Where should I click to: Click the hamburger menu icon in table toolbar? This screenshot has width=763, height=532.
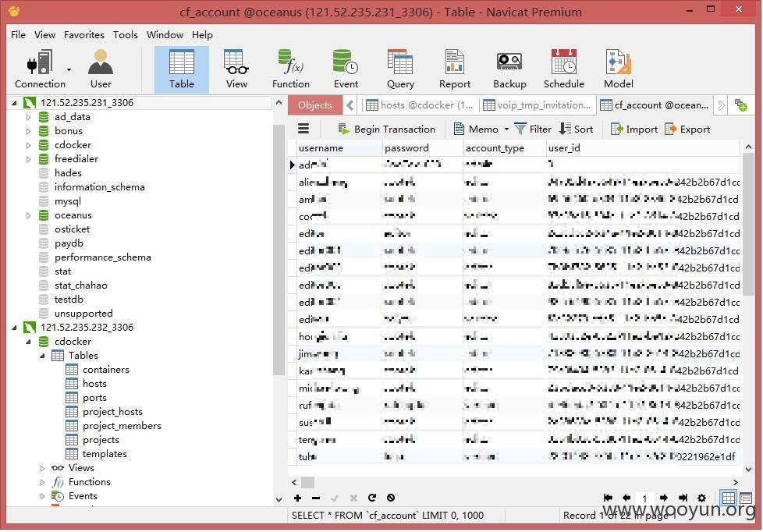303,129
